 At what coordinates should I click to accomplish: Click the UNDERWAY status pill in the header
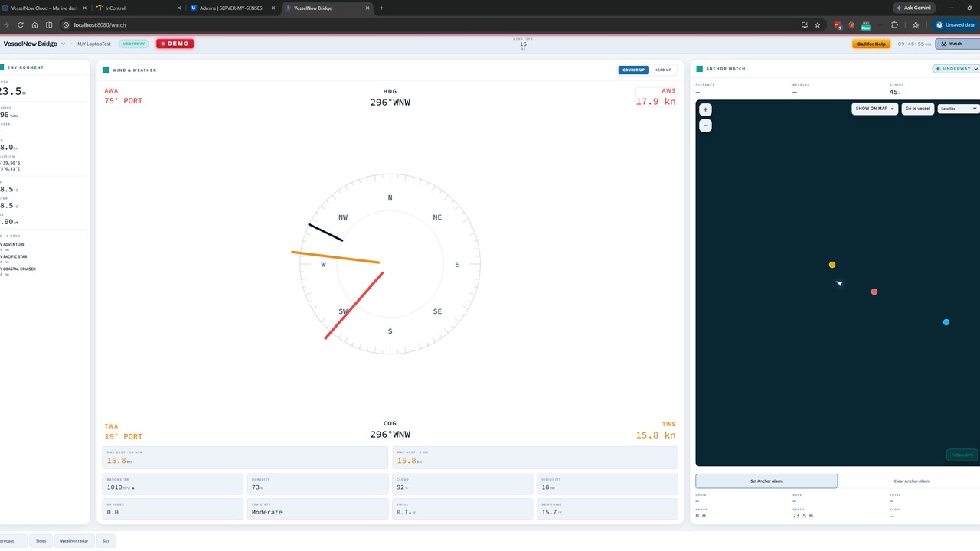coord(134,44)
